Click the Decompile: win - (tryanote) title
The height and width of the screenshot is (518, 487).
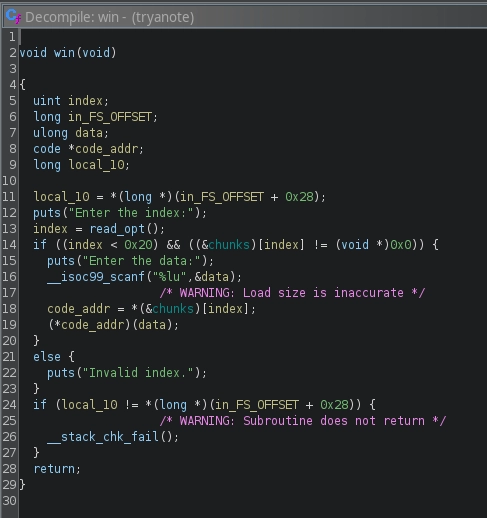[x=109, y=17]
